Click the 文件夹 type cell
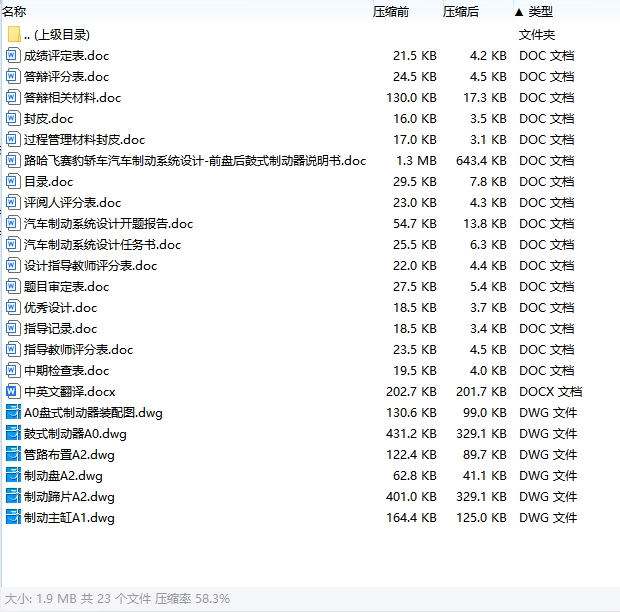620x612 pixels. pos(537,35)
